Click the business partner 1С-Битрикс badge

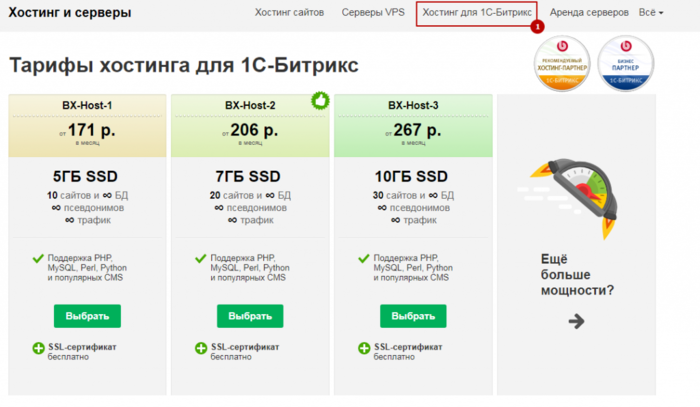click(x=625, y=64)
